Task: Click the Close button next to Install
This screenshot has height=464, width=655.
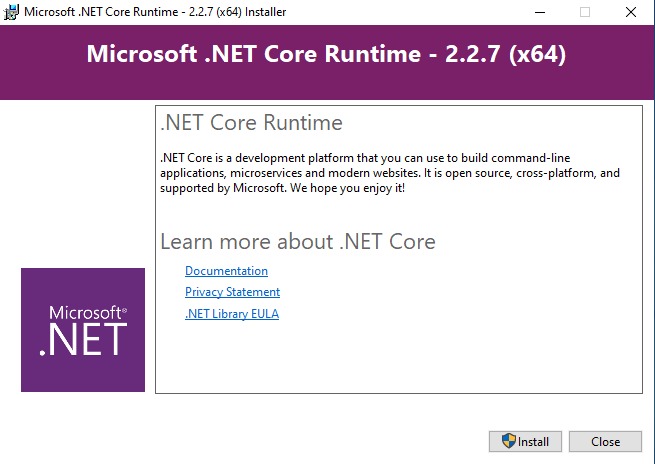Action: (605, 441)
